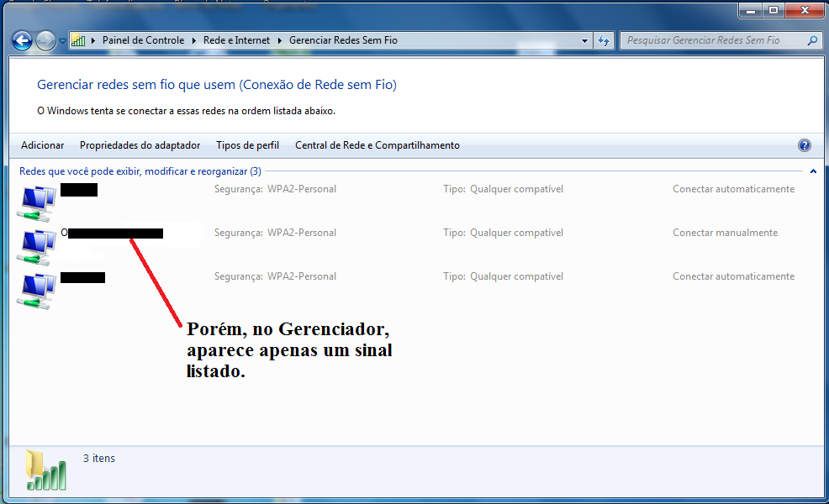Select first network icon (Conectar automaticamente, top)

pyautogui.click(x=36, y=204)
